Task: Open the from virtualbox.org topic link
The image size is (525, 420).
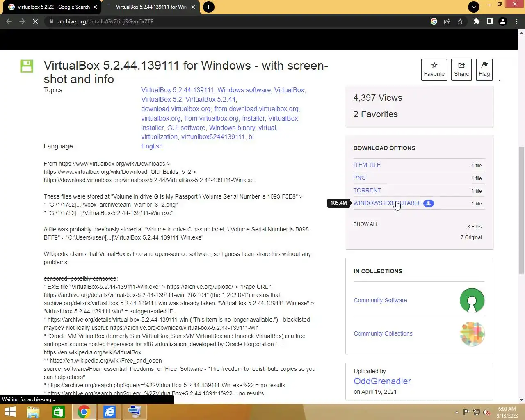Action: [x=211, y=118]
